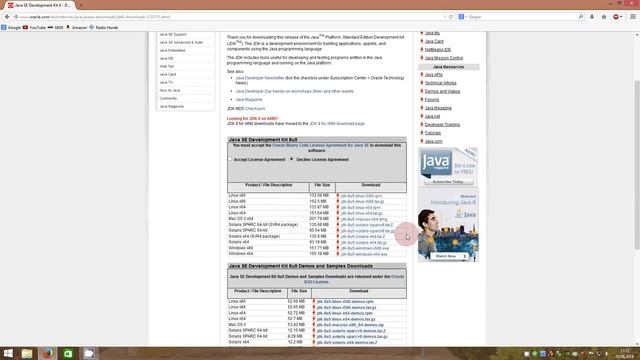Open Java DB in the left sidebar
The width and height of the screenshot is (640, 360).
(166, 58)
